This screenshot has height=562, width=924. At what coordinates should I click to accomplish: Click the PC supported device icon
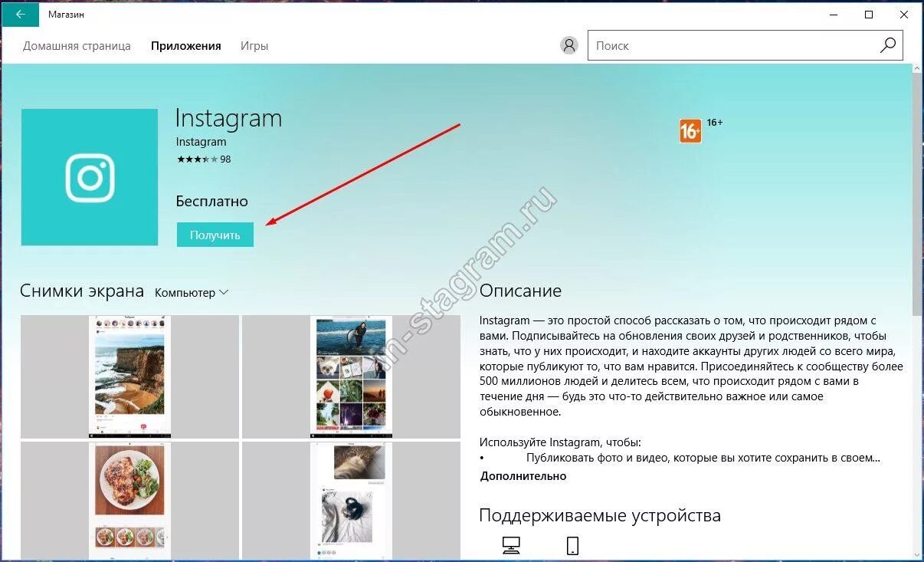pyautogui.click(x=511, y=545)
